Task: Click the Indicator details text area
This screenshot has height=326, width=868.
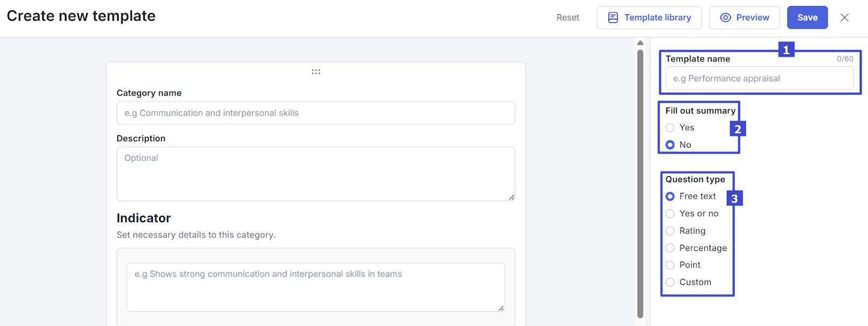Action: pos(316,287)
